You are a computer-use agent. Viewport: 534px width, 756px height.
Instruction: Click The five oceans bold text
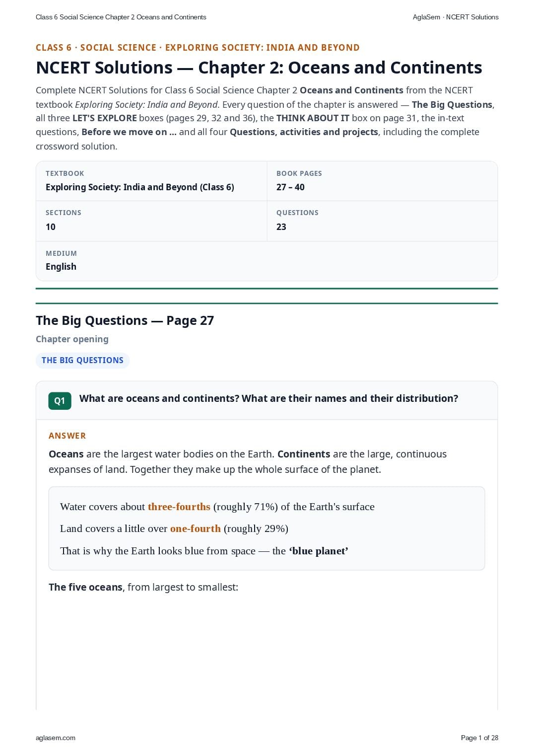[x=85, y=587]
